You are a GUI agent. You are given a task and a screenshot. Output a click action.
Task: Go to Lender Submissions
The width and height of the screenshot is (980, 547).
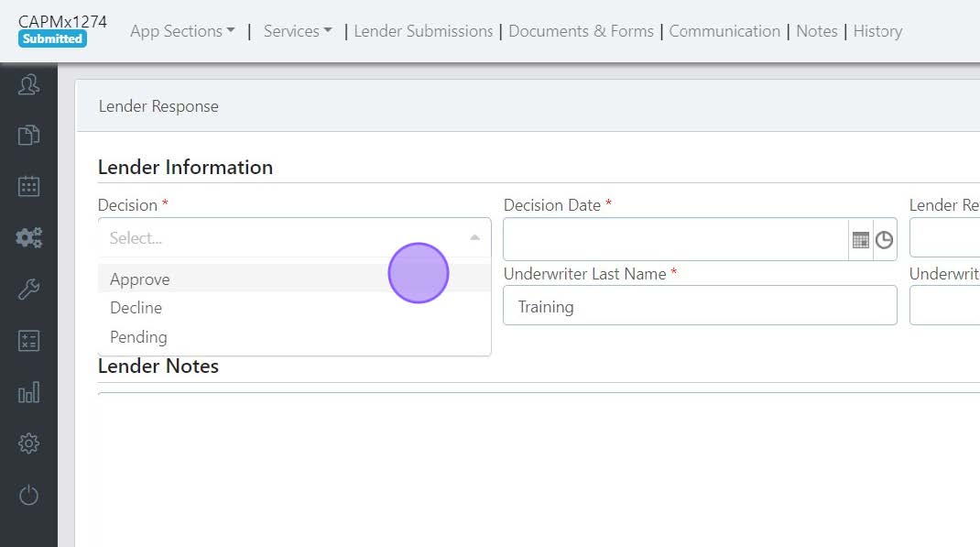click(x=423, y=31)
